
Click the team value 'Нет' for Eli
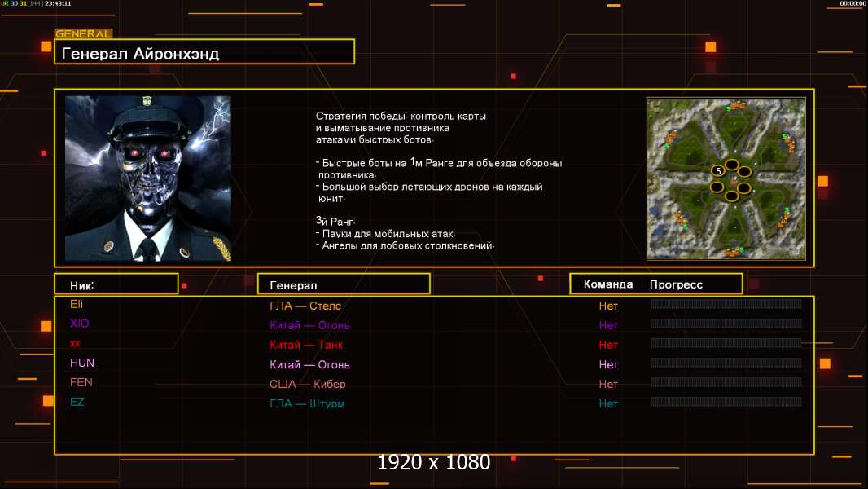pyautogui.click(x=608, y=306)
